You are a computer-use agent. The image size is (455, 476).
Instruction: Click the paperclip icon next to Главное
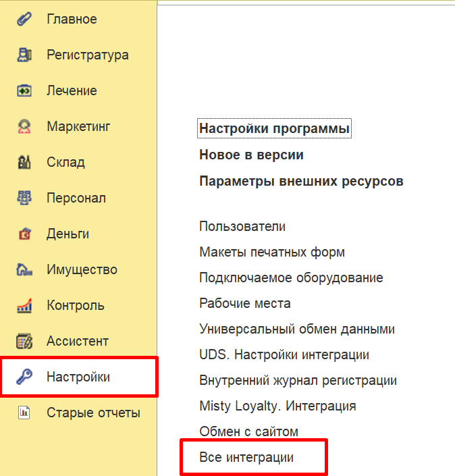tap(24, 19)
